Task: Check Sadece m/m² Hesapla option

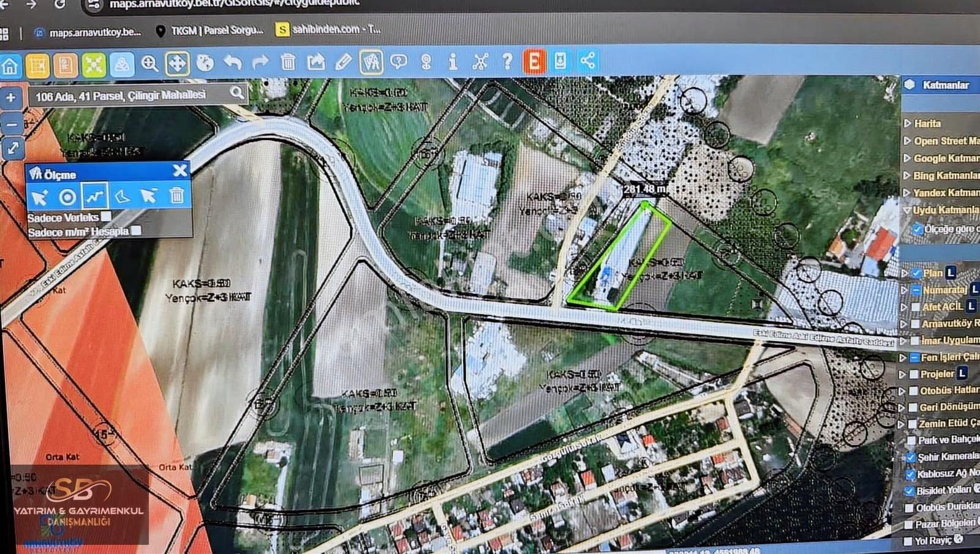Action: pyautogui.click(x=136, y=231)
